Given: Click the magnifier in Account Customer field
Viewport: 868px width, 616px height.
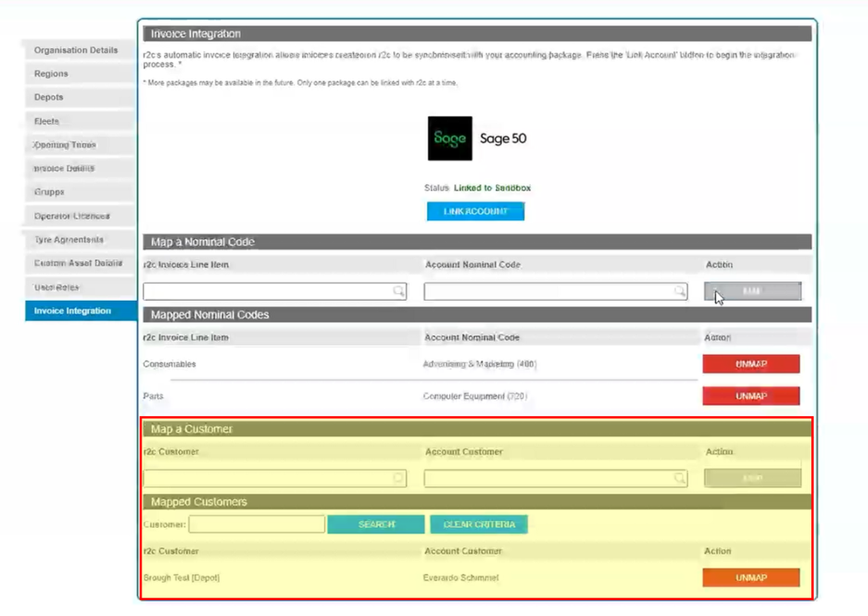Looking at the screenshot, I should pos(678,477).
